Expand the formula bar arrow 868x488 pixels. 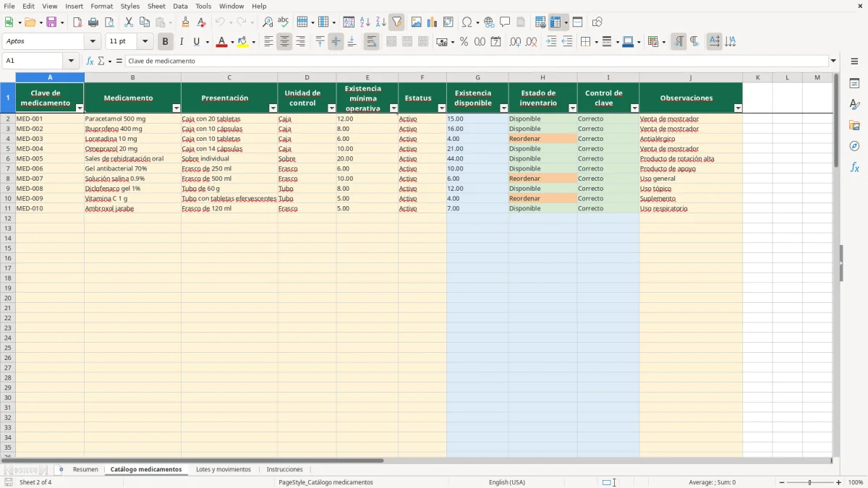833,61
